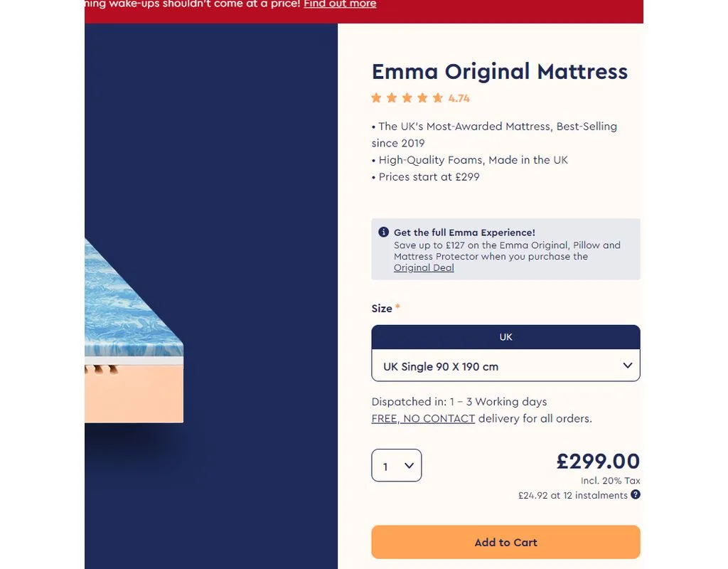Click the Dispatched in working days text
728x569 pixels.
(459, 401)
